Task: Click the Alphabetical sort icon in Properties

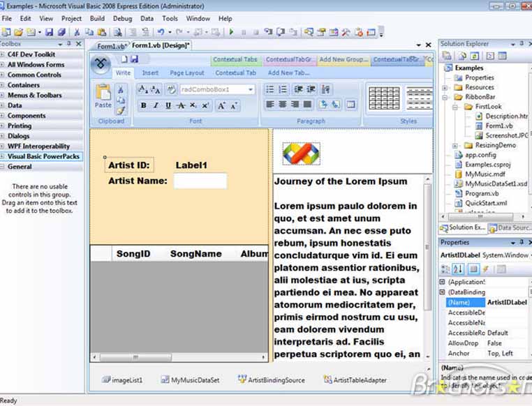Action: point(458,269)
